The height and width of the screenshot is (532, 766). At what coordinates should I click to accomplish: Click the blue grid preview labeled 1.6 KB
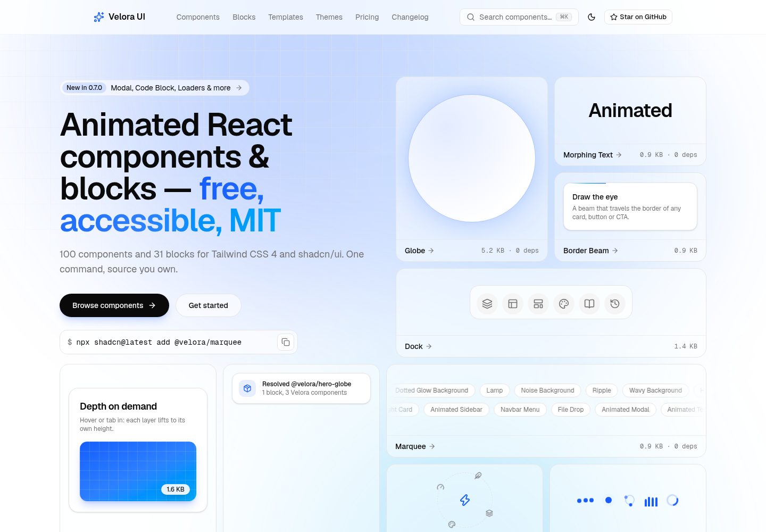click(x=138, y=471)
